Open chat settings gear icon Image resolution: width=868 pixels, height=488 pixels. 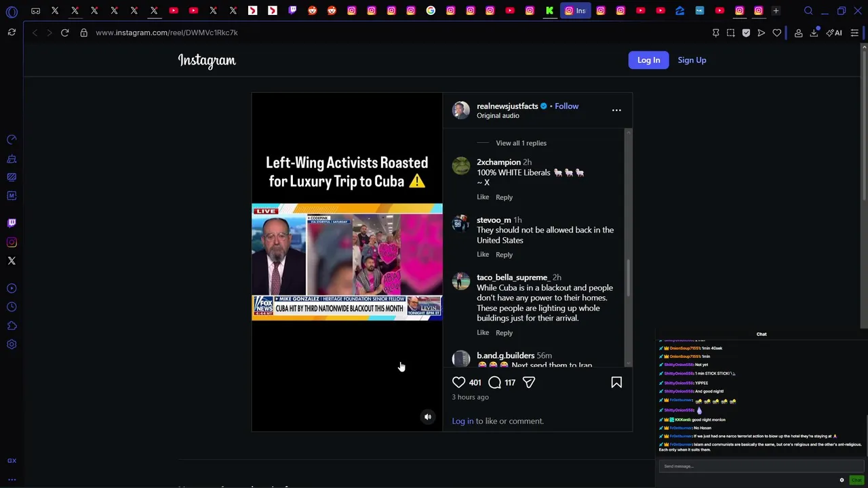tap(842, 480)
